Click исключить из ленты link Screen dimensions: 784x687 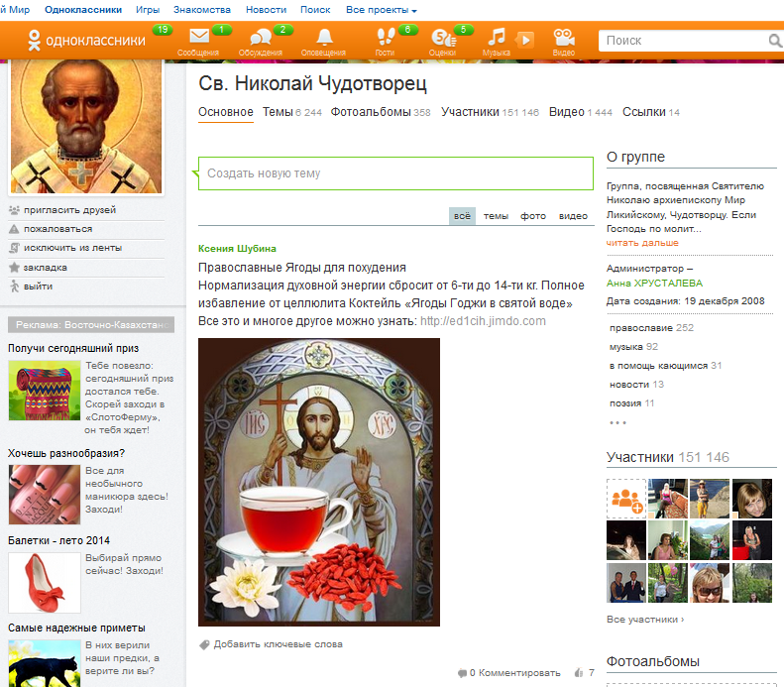click(x=73, y=248)
